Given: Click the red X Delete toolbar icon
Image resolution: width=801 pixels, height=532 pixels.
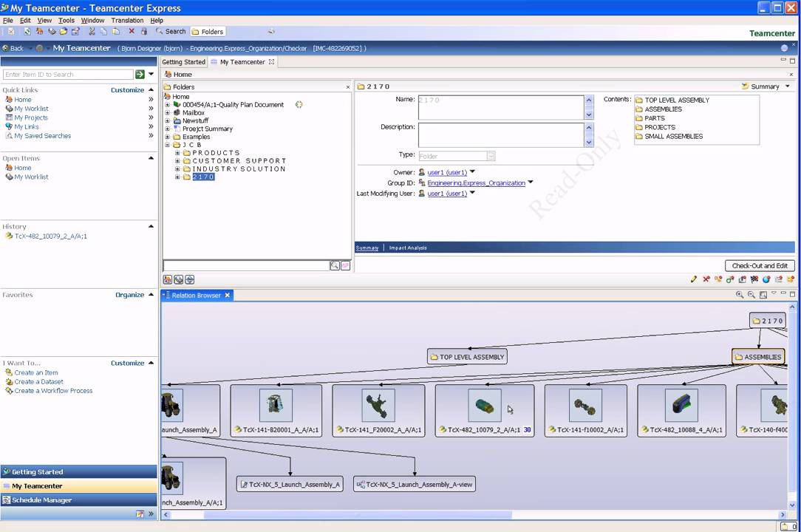Looking at the screenshot, I should (132, 31).
